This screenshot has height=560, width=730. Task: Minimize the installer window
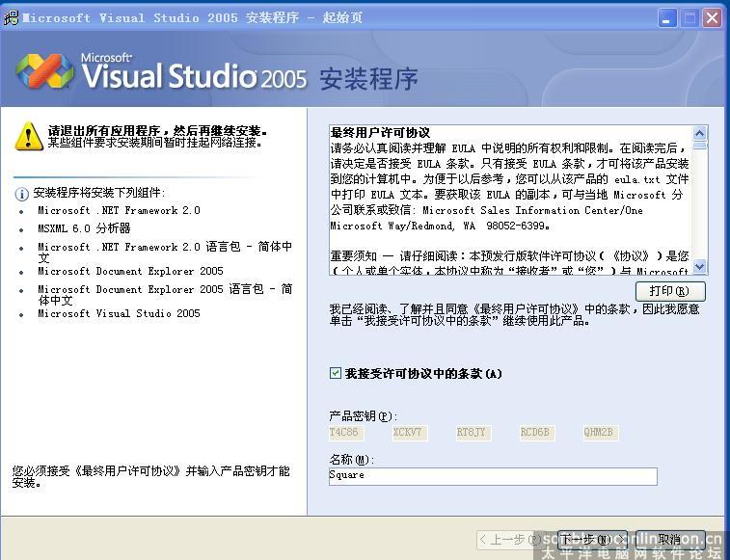coord(667,18)
